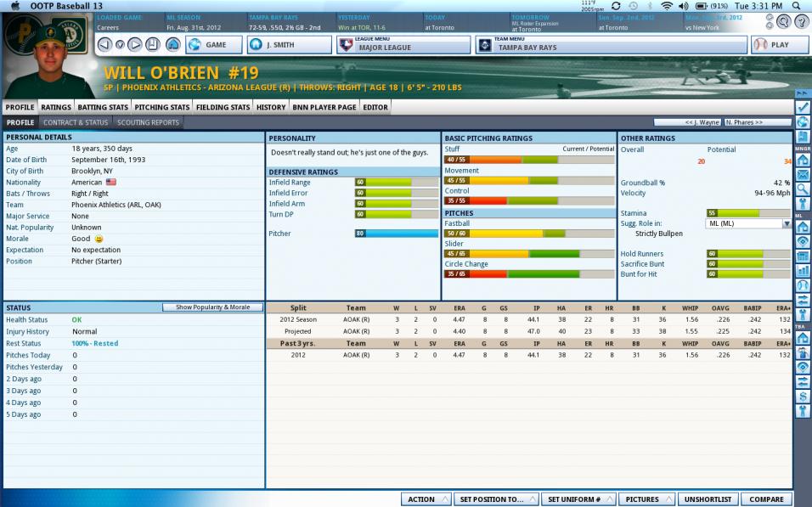
Task: Click the COMPARE button
Action: pyautogui.click(x=766, y=499)
